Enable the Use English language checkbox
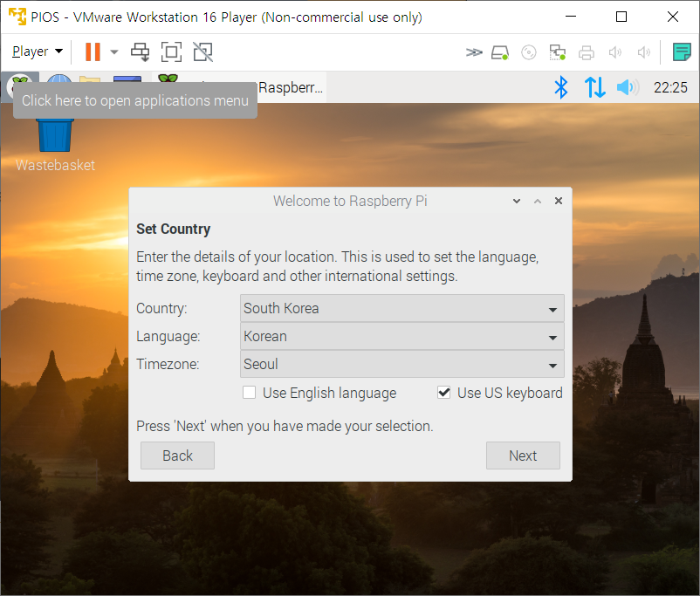Viewport: 700px width, 596px height. coord(250,393)
